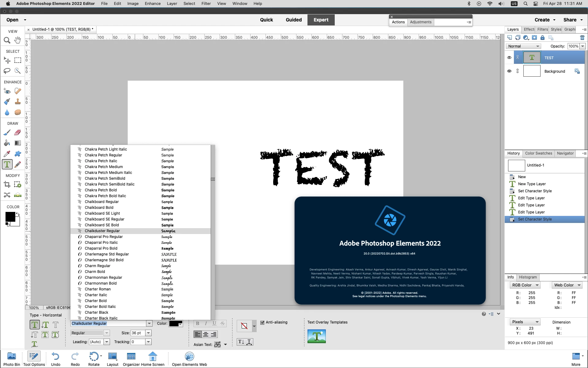The width and height of the screenshot is (588, 368).
Task: Click the text Color swatch
Action: click(x=174, y=324)
